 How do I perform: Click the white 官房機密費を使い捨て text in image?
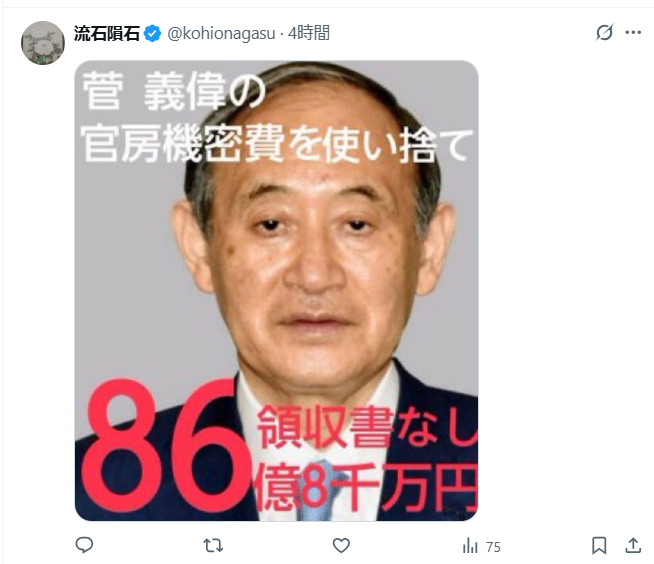[x=277, y=145]
